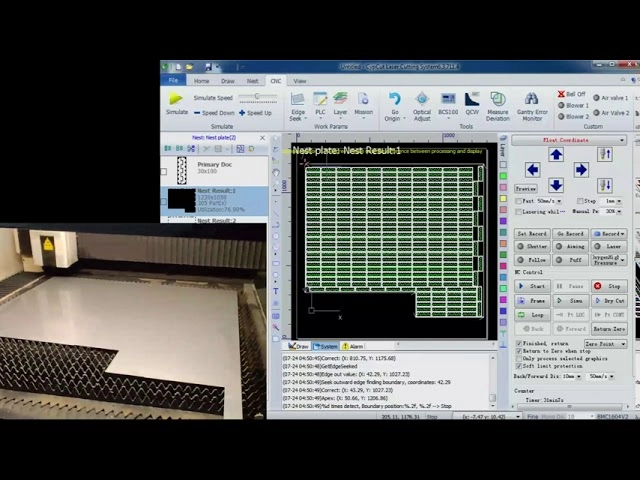Open the Step distance 1mm dropdown
The image size is (640, 480).
click(619, 201)
